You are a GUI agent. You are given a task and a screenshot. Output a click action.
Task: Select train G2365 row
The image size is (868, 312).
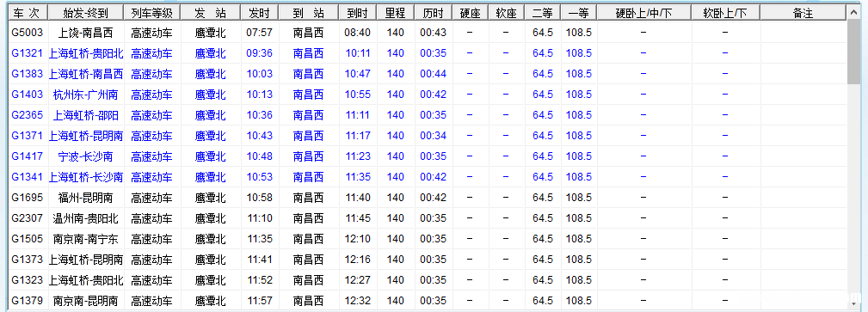tap(428, 115)
